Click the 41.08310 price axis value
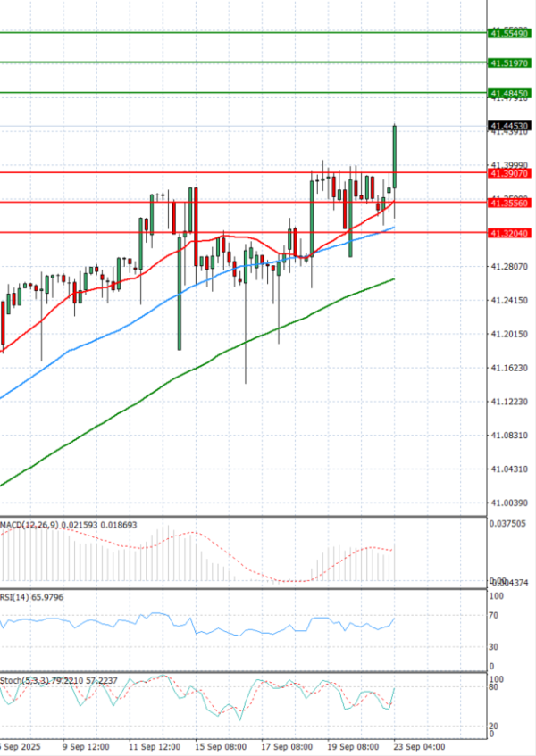This screenshot has height=756, width=536. tap(509, 436)
